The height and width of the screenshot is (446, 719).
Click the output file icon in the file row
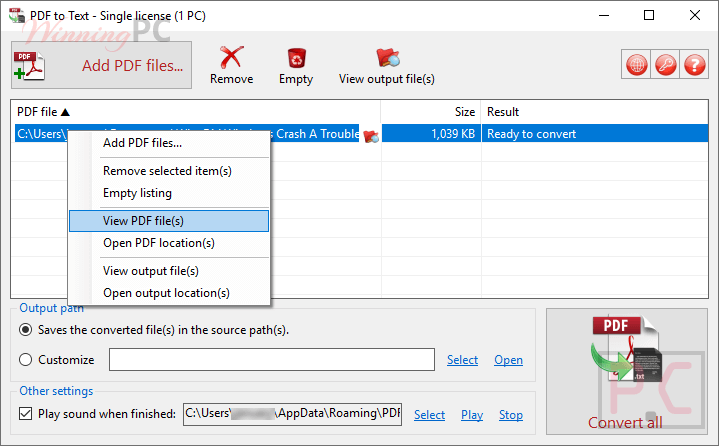click(371, 136)
